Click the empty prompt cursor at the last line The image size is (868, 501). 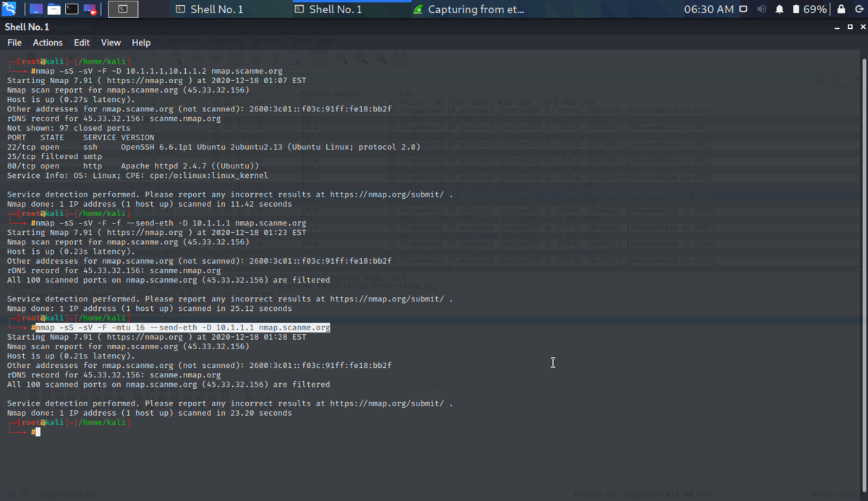38,432
